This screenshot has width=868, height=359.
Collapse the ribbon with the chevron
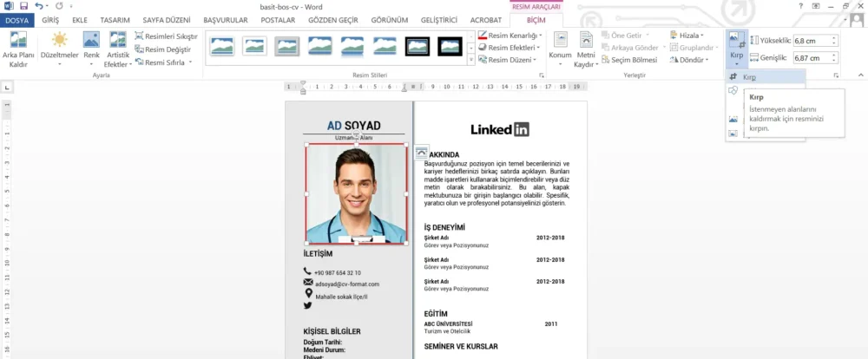tap(861, 75)
